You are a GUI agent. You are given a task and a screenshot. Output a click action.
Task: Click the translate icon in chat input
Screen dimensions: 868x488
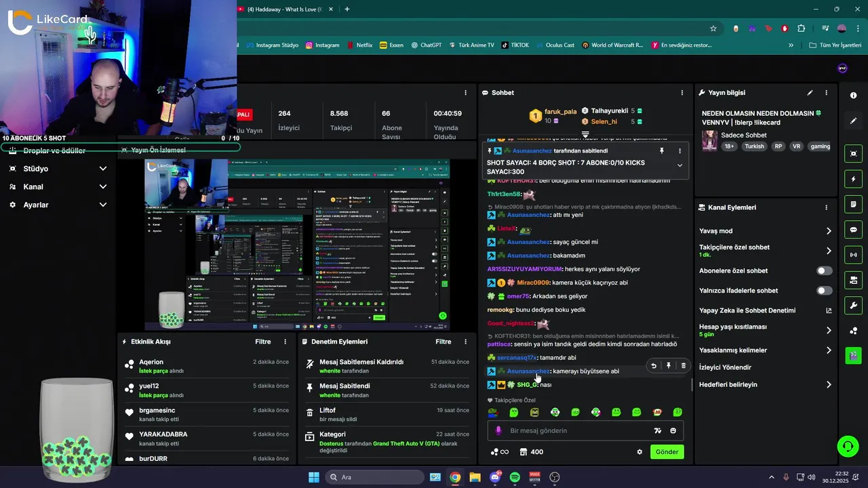pos(657,430)
